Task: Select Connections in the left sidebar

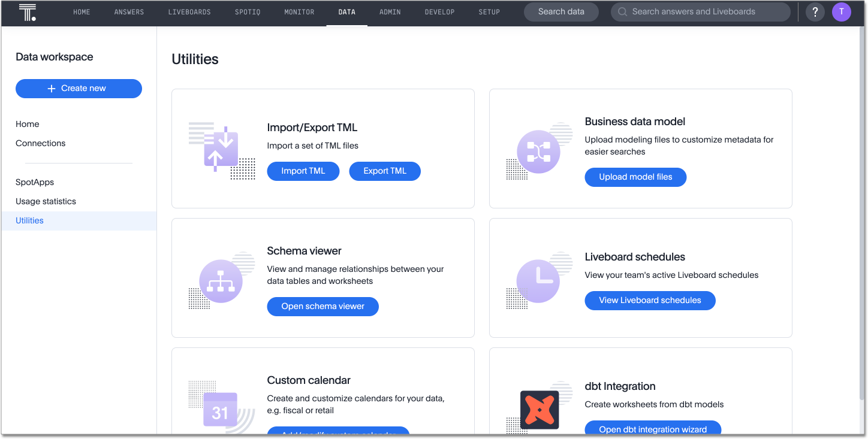Action: coord(41,143)
